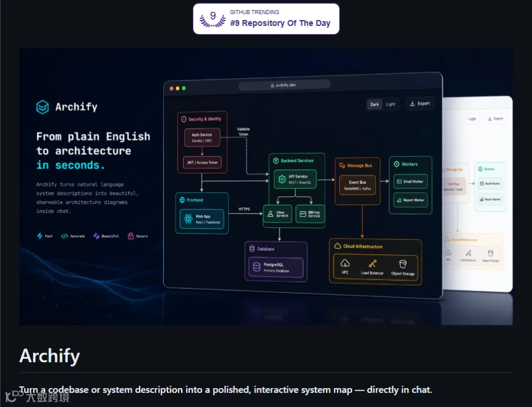Click the Cloud Infrastructure cloud icon in the dark window
Image resolution: width=532 pixels, height=407 pixels.
[x=338, y=246]
